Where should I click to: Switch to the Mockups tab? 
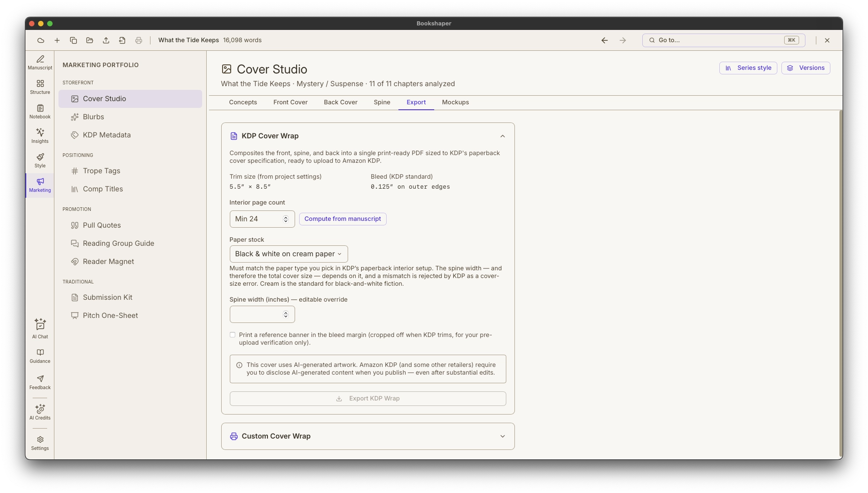point(456,103)
